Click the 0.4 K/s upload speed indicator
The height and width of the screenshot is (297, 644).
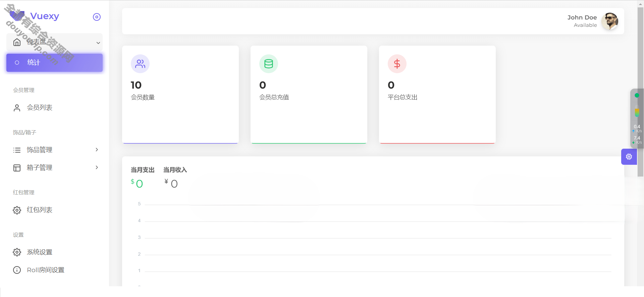point(637,129)
